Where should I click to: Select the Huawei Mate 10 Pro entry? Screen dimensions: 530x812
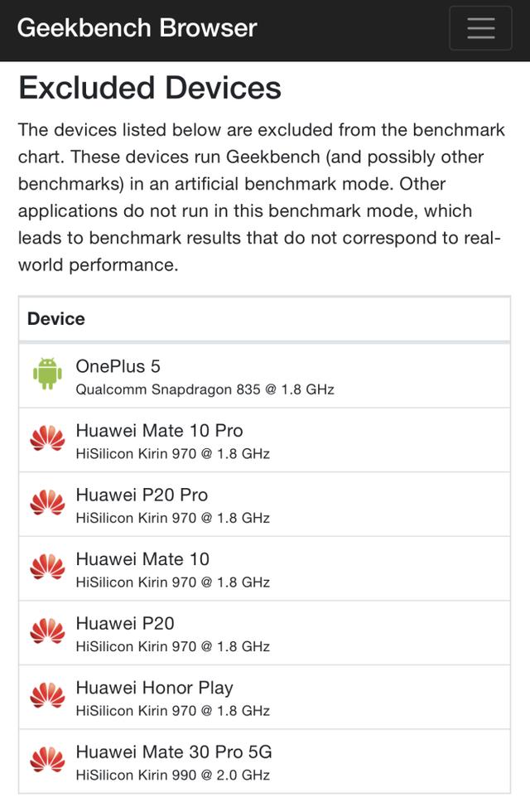159,431
